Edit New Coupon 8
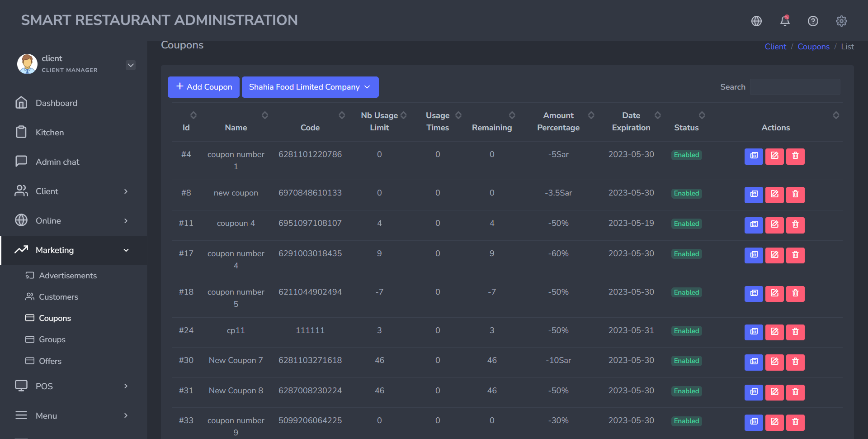Image resolution: width=868 pixels, height=439 pixels. click(774, 392)
